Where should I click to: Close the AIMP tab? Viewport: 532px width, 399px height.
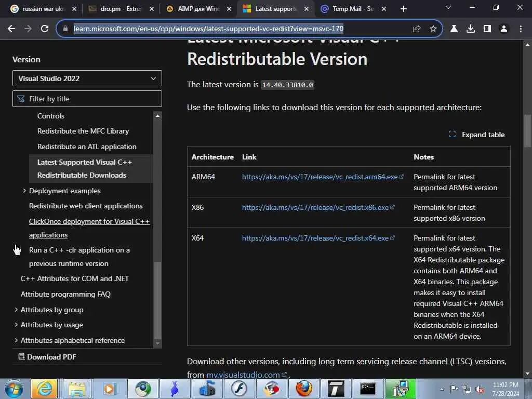pyautogui.click(x=229, y=9)
